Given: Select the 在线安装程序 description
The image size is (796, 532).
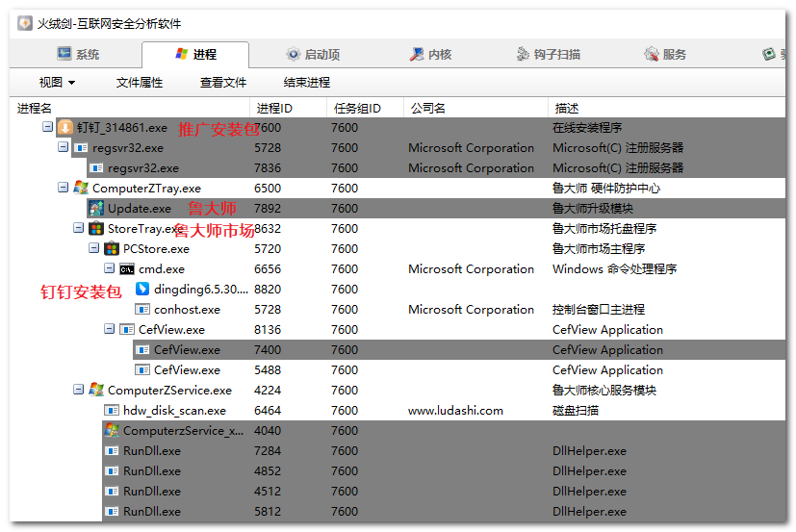Looking at the screenshot, I should pyautogui.click(x=587, y=127).
